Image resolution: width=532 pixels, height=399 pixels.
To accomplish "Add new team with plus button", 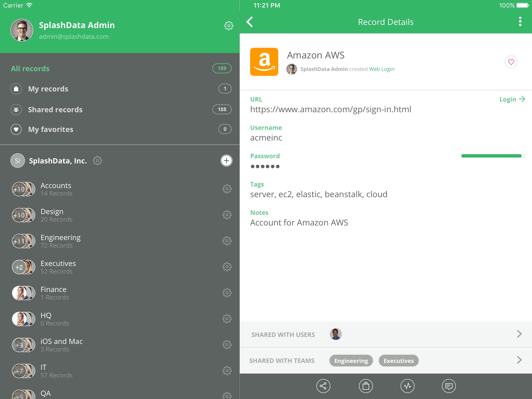I will click(226, 161).
